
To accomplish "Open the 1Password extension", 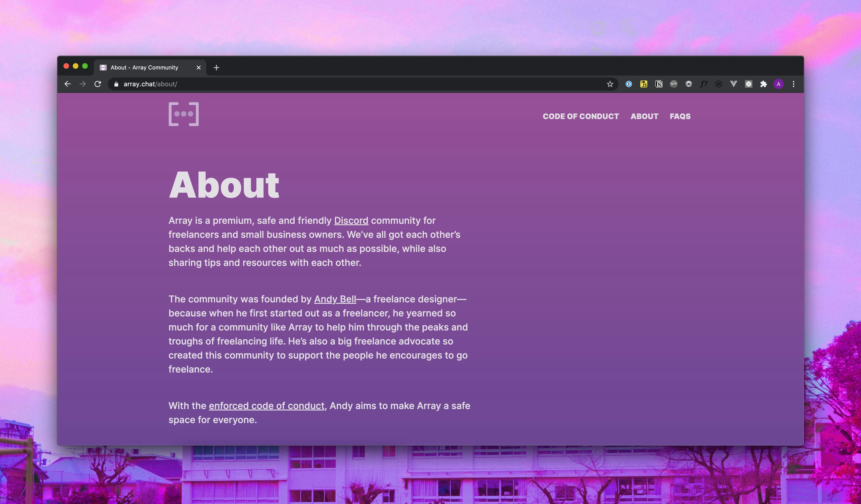I will [x=629, y=84].
